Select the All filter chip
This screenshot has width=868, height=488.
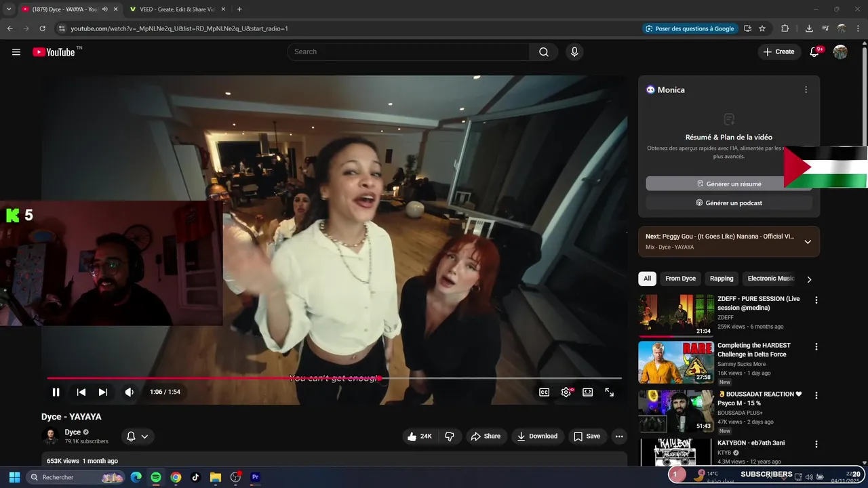pos(648,279)
